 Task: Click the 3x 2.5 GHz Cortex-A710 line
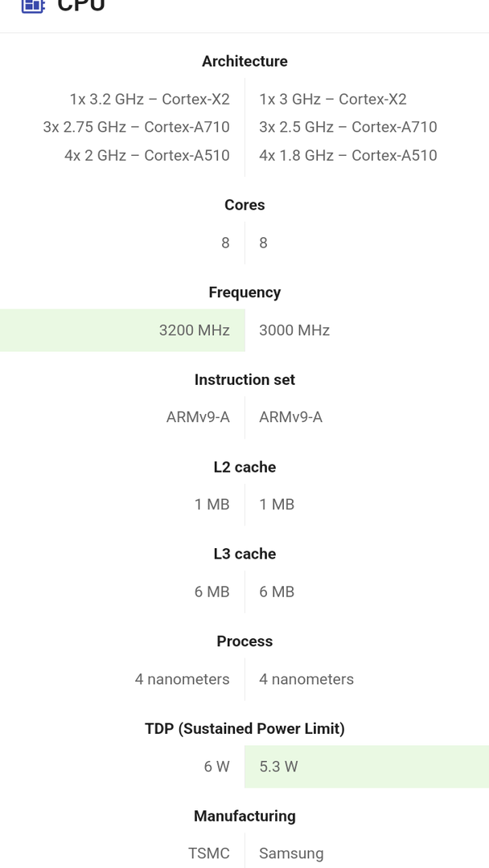pos(348,127)
